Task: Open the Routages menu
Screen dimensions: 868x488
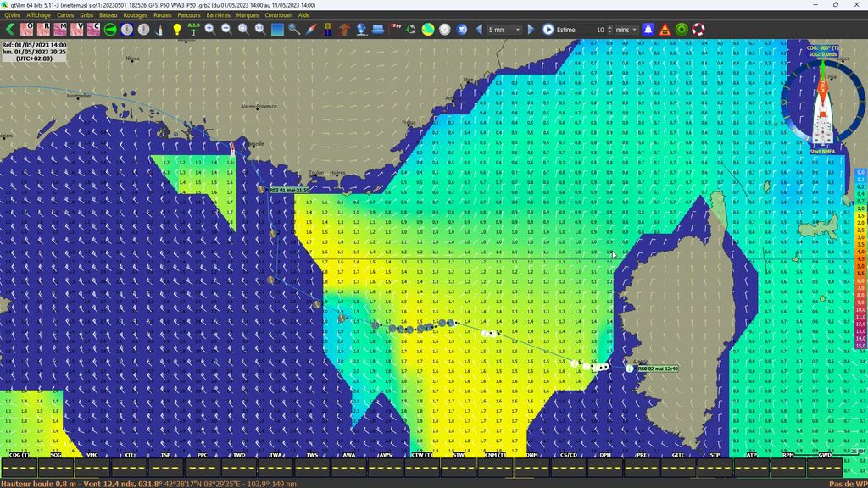Action: coord(135,15)
